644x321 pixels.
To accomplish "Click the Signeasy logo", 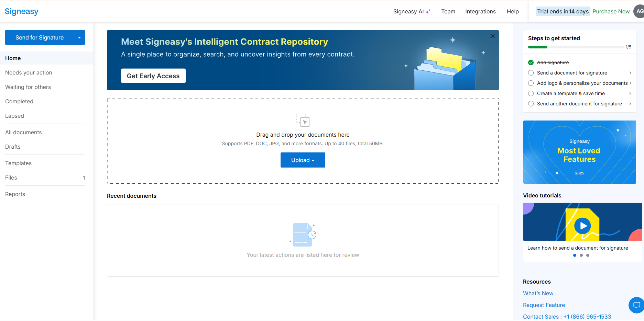I will coord(21,11).
